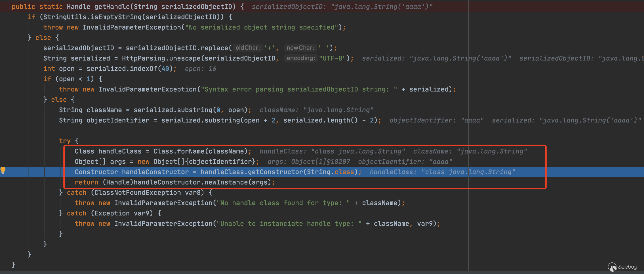Click the Seebug logo watermark
Image resolution: width=644 pixels, height=274 pixels.
623,267
